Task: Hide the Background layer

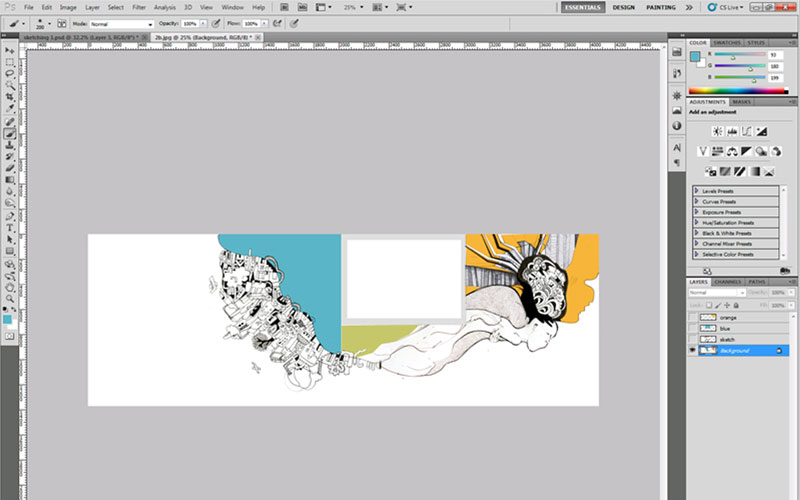Action: pyautogui.click(x=692, y=351)
